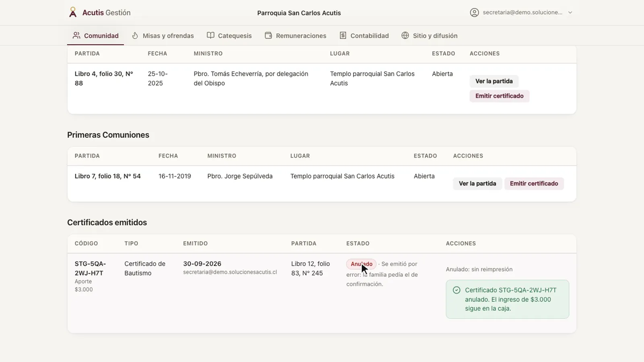Click the ledger icon for Contabilidad
The image size is (644, 362).
(343, 35)
